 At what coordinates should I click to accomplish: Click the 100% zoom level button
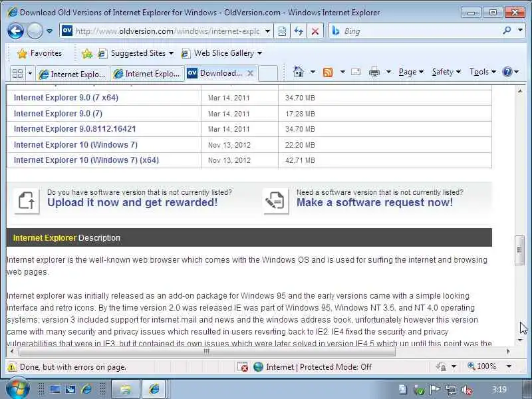pyautogui.click(x=481, y=366)
